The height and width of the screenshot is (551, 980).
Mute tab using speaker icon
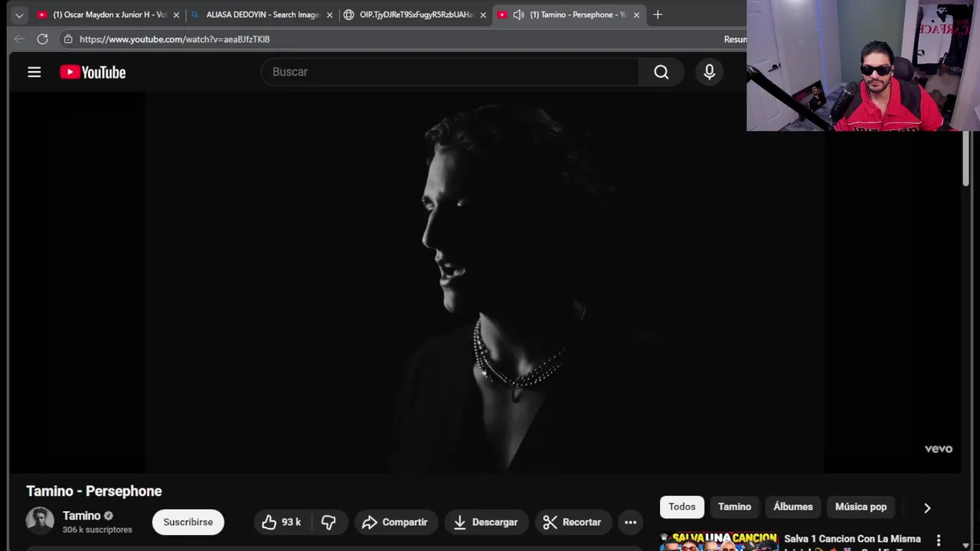[x=518, y=15]
